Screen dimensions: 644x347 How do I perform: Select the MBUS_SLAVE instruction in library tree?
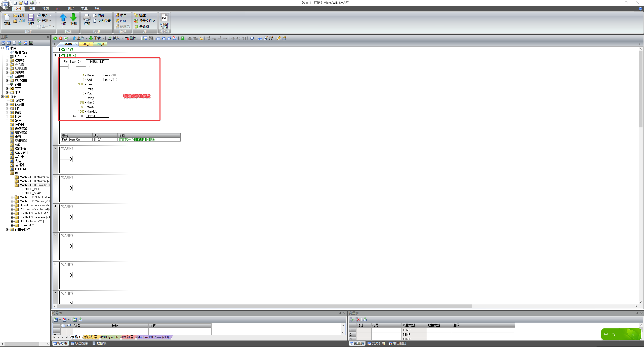33,193
